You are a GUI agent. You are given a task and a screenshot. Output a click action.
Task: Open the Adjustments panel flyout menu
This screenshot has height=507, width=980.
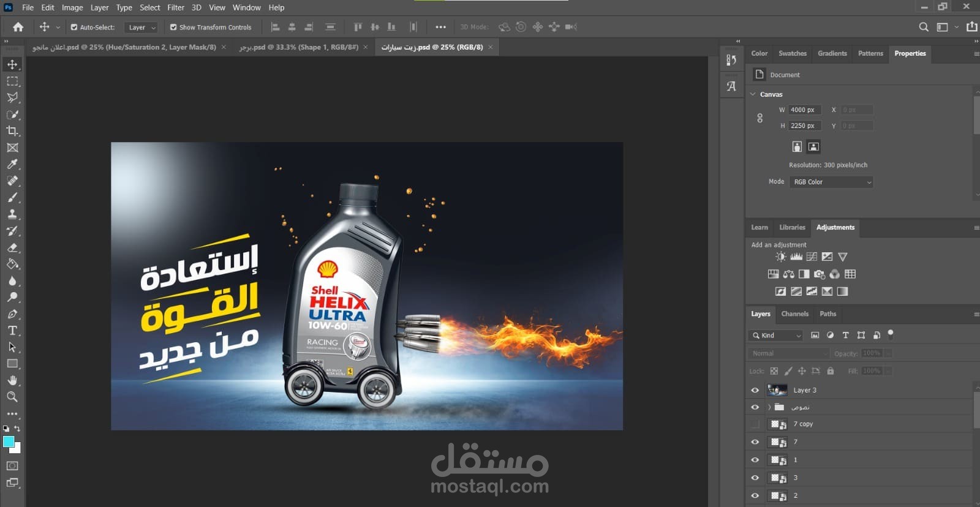pyautogui.click(x=976, y=228)
